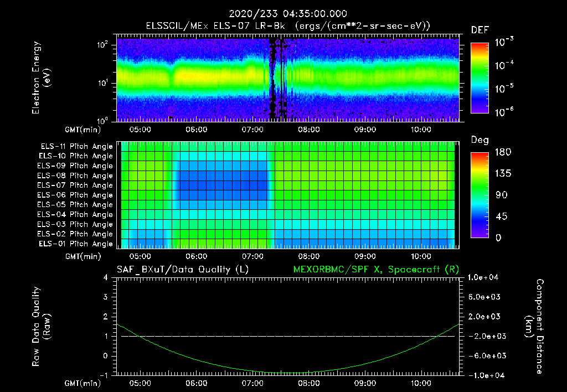Viewport: 567px width, 392px height.
Task: Click the 10^-3 label on the DEF color bar
Action: coord(504,42)
